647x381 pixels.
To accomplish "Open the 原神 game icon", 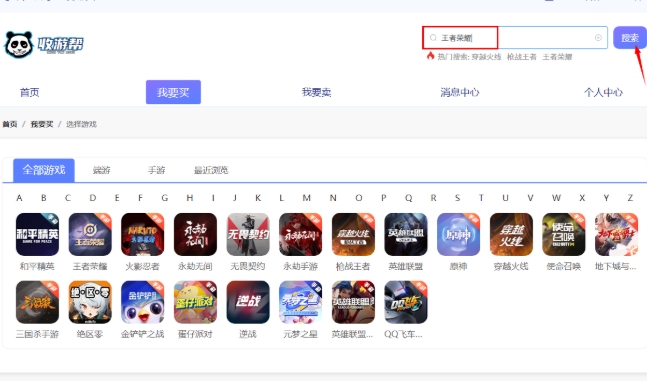I will coord(458,234).
